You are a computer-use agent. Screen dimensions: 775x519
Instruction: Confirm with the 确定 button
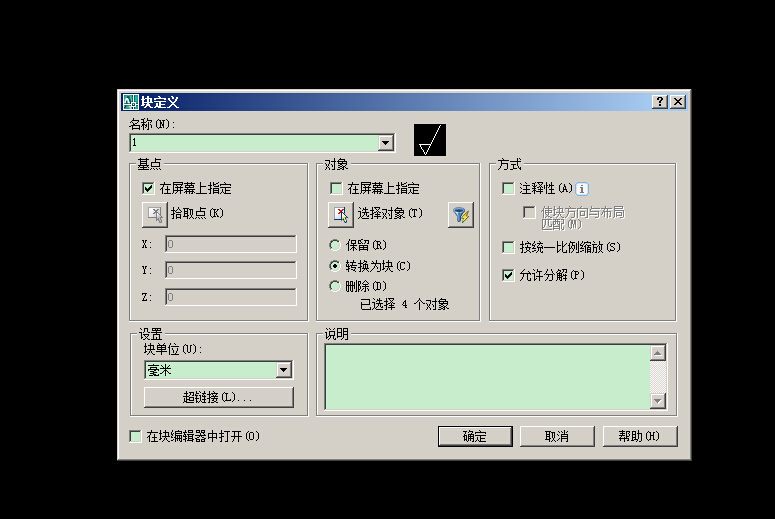tap(475, 436)
